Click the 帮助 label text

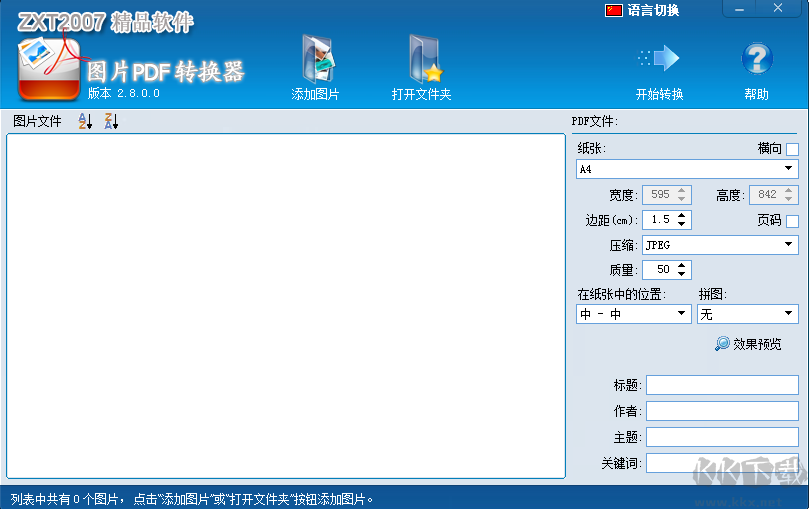click(x=756, y=94)
